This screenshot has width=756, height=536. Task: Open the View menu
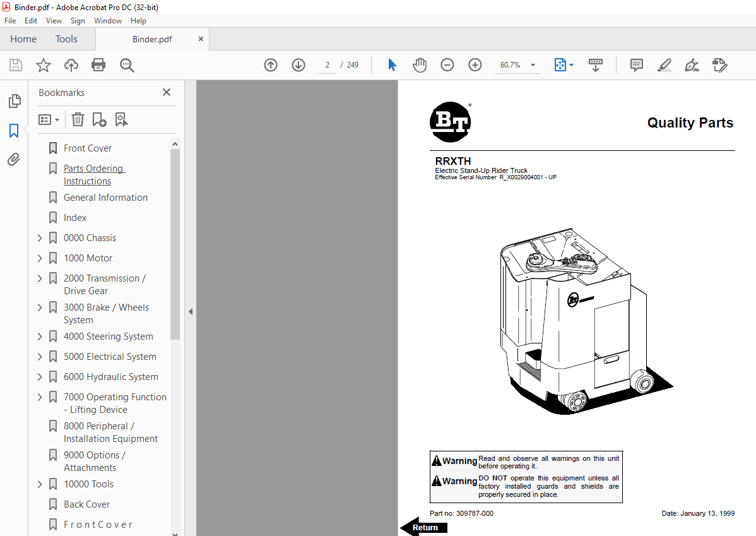(x=54, y=21)
